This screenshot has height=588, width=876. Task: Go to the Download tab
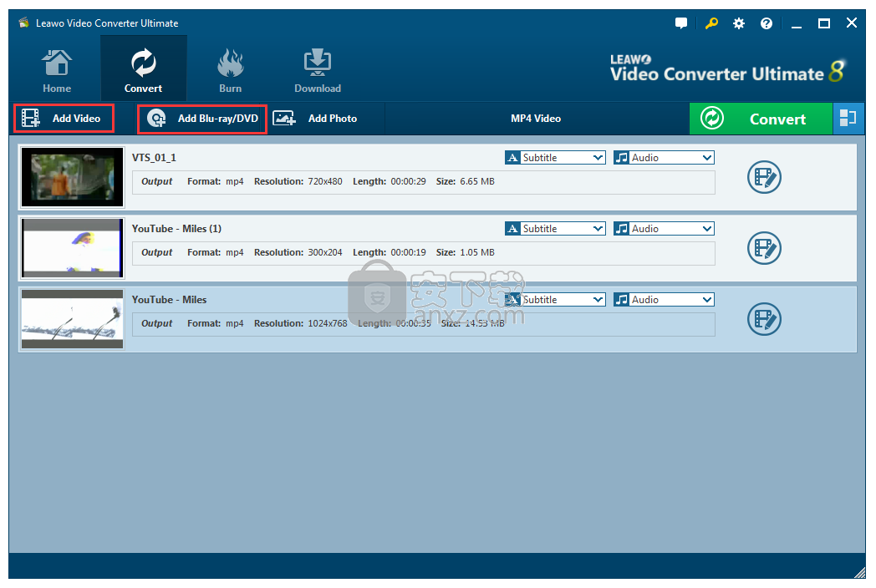[x=318, y=70]
